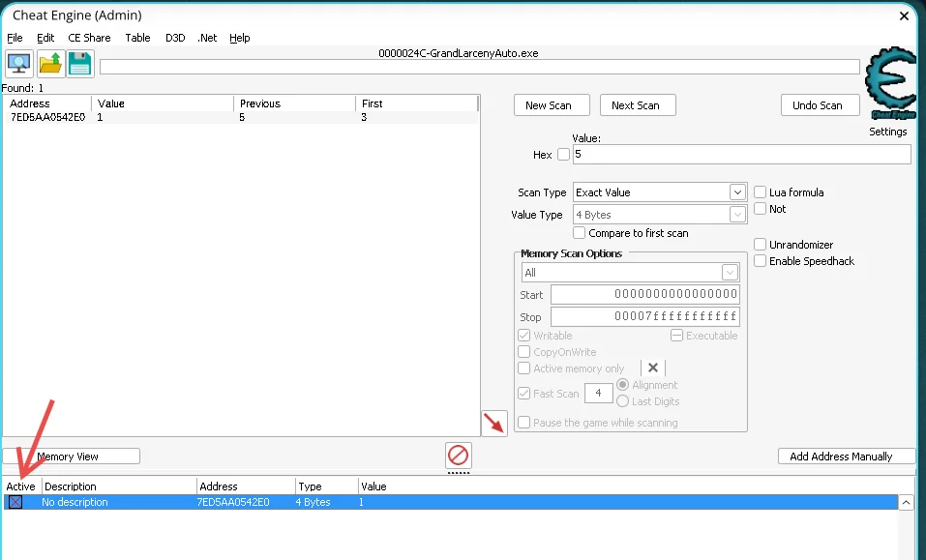This screenshot has height=560, width=926.
Task: Click the Undo Scan button
Action: click(x=821, y=105)
